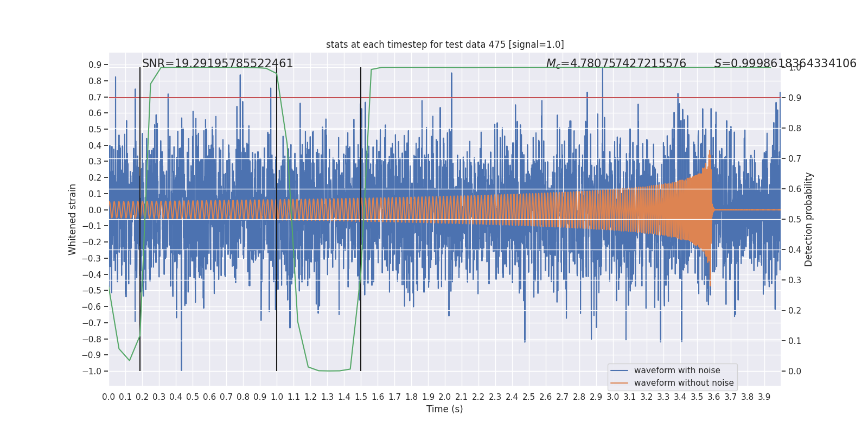
Task: Click the black vertical line near time 0.2
Action: tap(140, 219)
